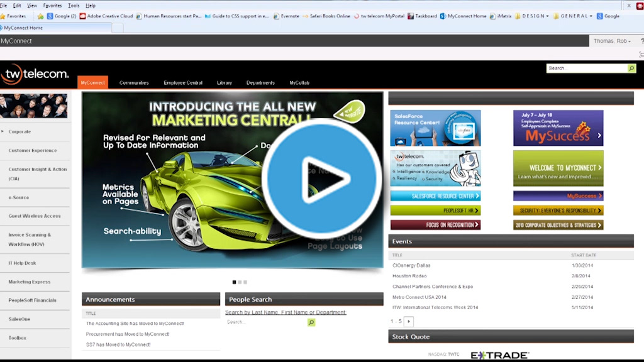The image size is (644, 362).
Task: Open IT Help Desk sidebar link
Action: tap(22, 263)
